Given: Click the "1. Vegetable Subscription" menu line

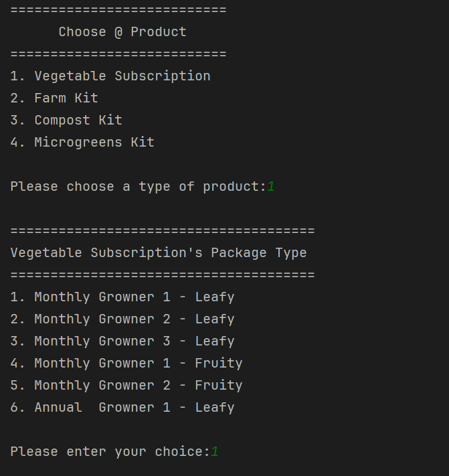Looking at the screenshot, I should [x=110, y=76].
